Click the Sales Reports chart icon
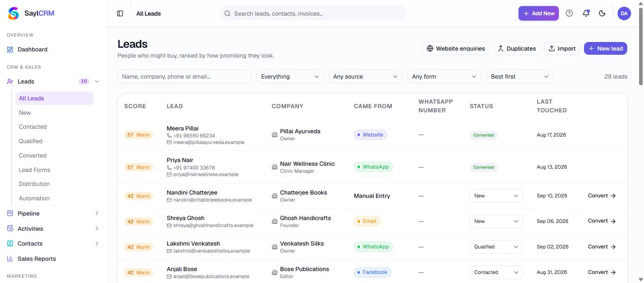The height and width of the screenshot is (283, 644). [10, 259]
